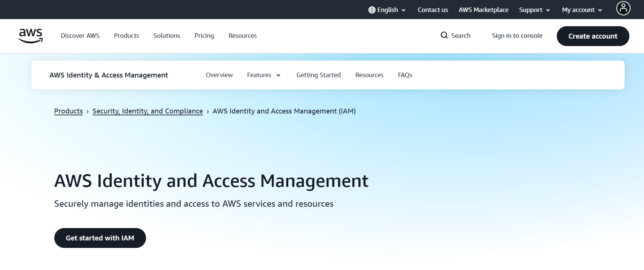Click the magnifying glass search icon
The width and height of the screenshot is (644, 270).
coord(444,35)
